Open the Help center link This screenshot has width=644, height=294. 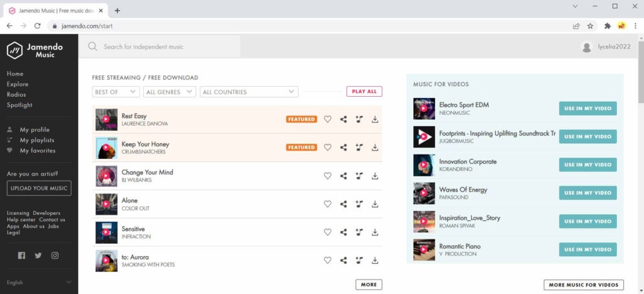pyautogui.click(x=21, y=219)
